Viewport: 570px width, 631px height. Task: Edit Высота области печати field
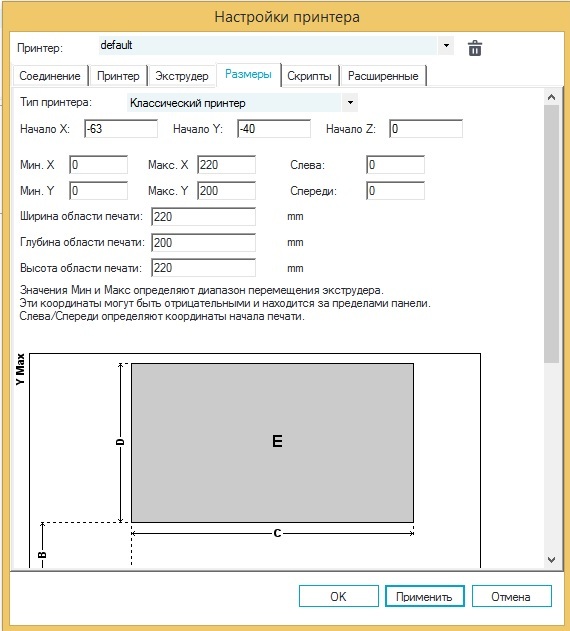204,268
